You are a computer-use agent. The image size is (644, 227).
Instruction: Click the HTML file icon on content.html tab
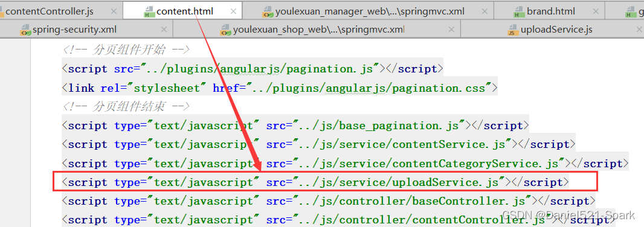(x=149, y=12)
